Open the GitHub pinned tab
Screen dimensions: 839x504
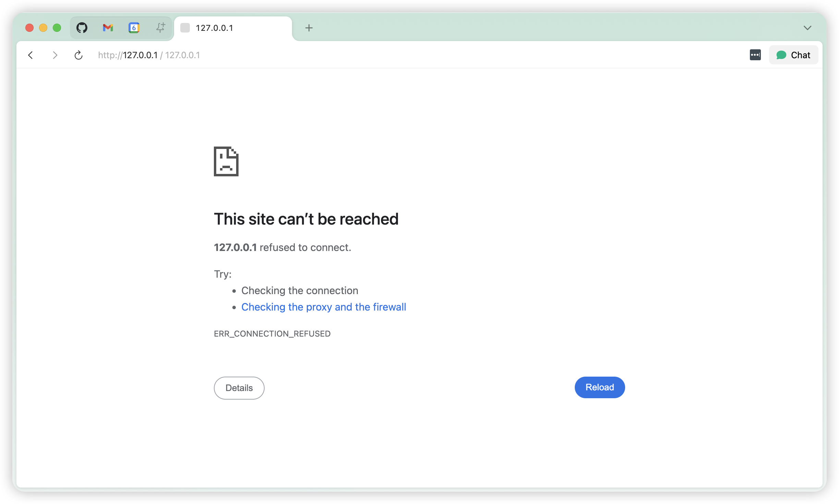point(82,28)
